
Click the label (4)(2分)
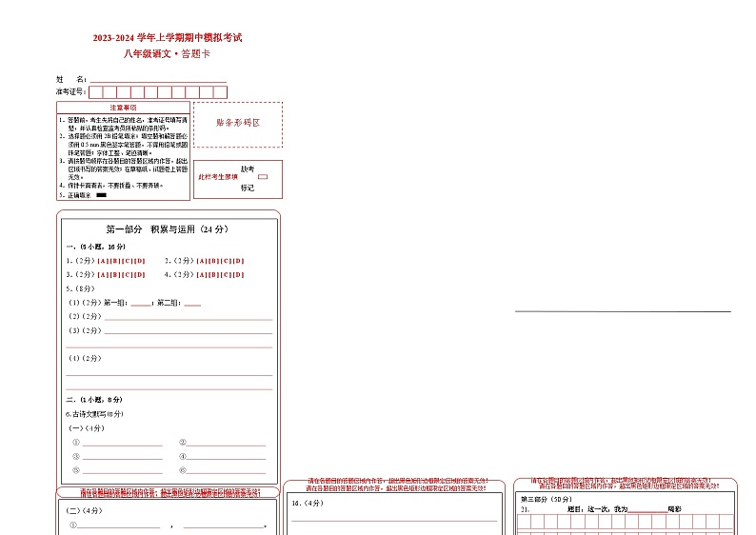click(85, 358)
